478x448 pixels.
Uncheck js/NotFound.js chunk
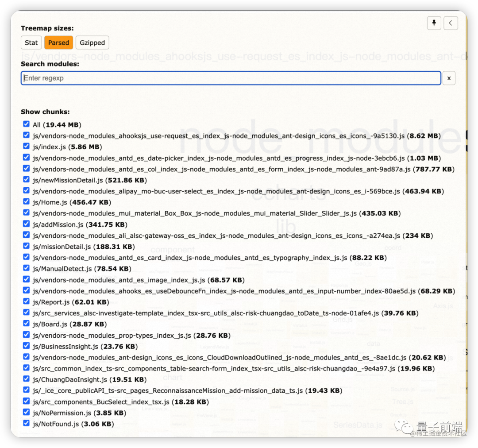click(27, 423)
